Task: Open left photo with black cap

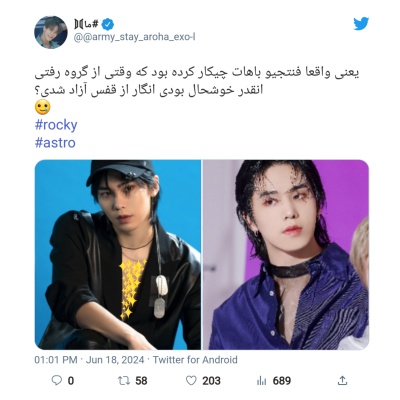Action: pos(118,255)
